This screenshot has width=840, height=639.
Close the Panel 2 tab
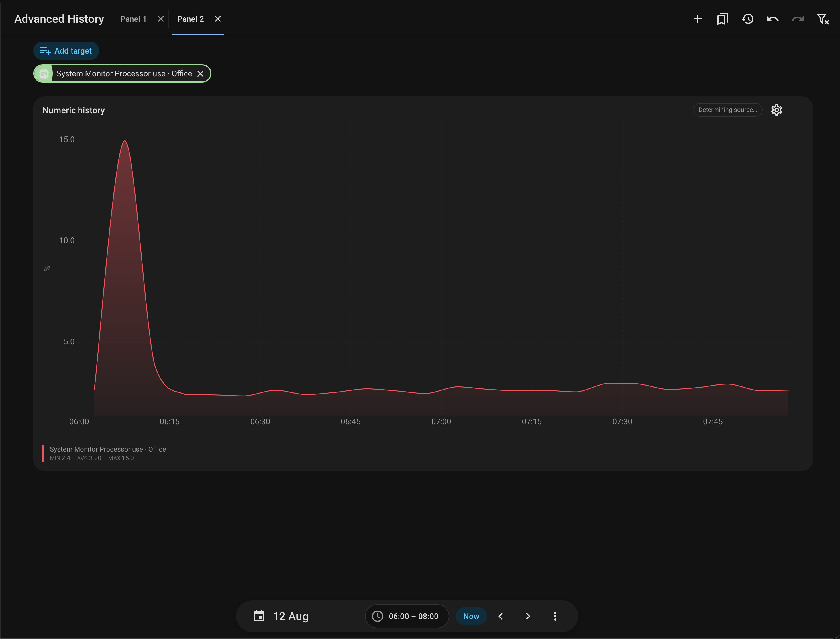click(x=218, y=19)
